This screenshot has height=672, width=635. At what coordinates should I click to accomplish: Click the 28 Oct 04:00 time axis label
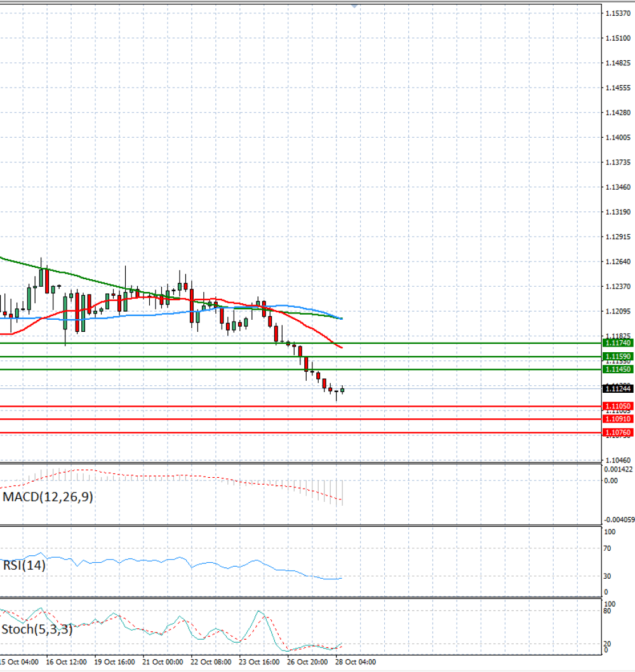pyautogui.click(x=356, y=662)
